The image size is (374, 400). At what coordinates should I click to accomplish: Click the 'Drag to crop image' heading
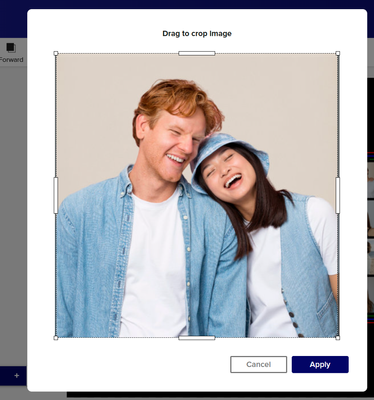click(197, 33)
